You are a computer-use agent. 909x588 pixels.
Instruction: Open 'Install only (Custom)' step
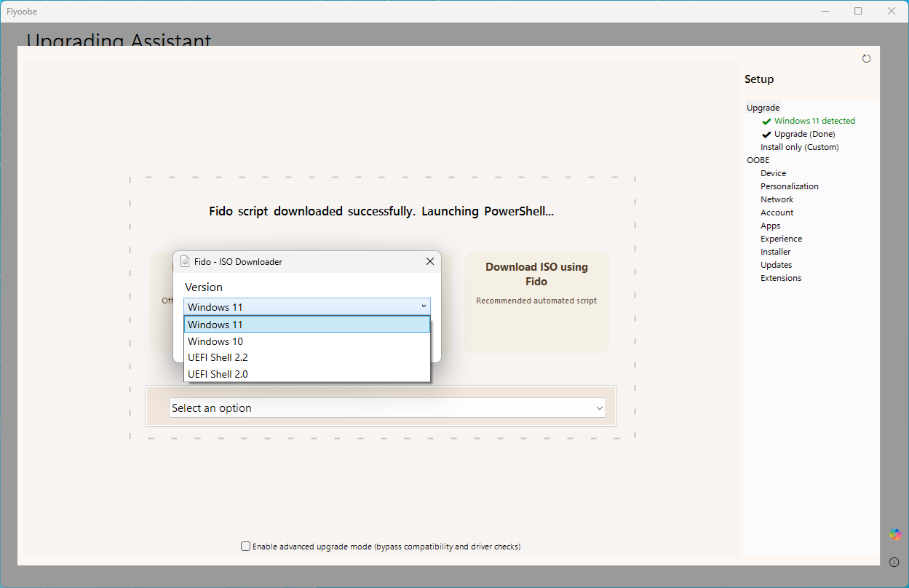[x=800, y=147]
